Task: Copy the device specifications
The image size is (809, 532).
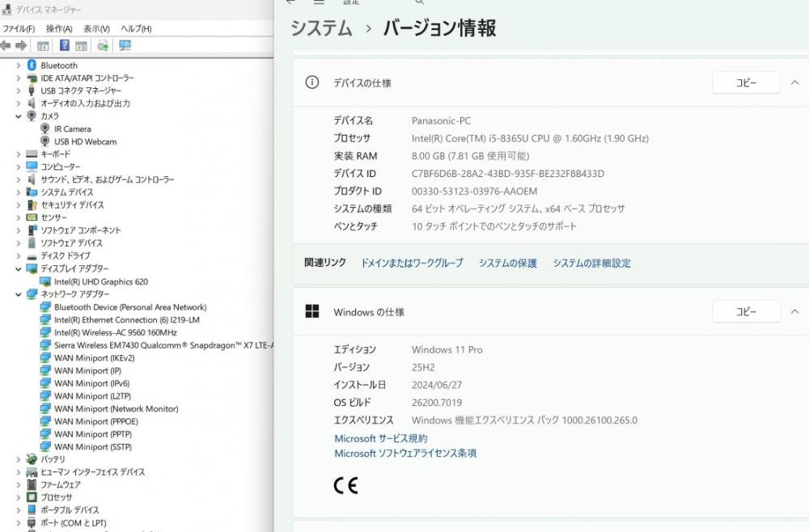Action: pos(746,82)
